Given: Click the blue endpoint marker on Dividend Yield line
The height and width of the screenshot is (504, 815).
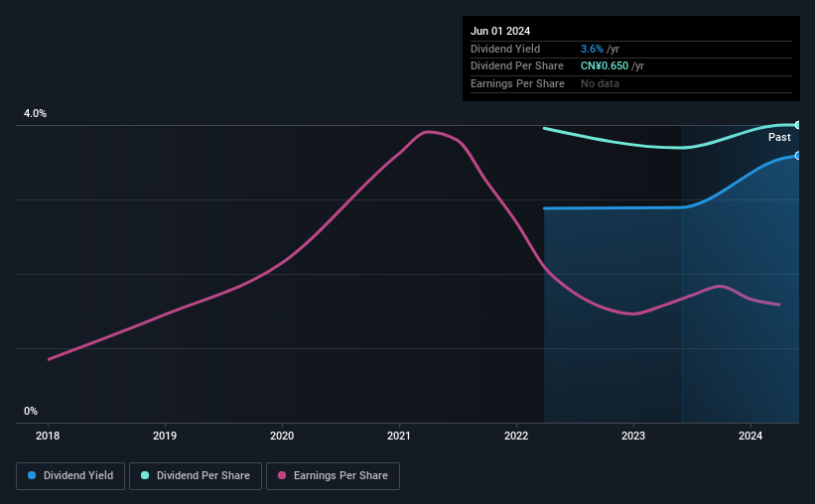Looking at the screenshot, I should pos(798,156).
